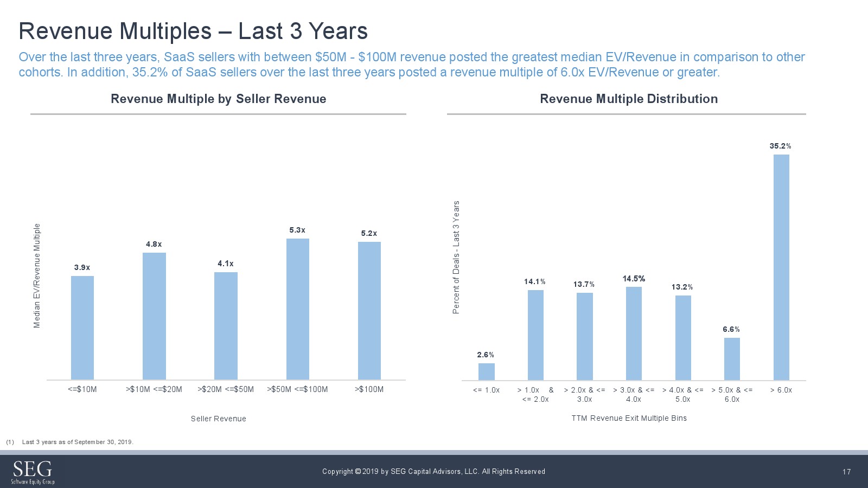Screen dimensions: 868x488
Task: Click the Median EV/Revenue Multiple axis label
Action: (37, 275)
